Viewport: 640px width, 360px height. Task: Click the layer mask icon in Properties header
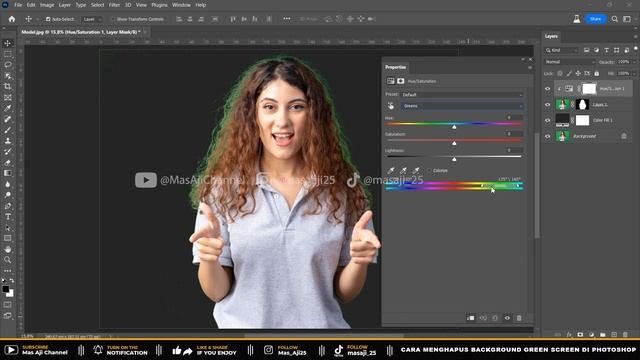(400, 81)
